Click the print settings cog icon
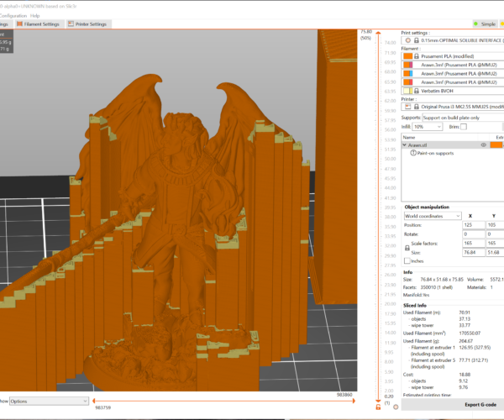This screenshot has width=504, height=420. click(x=408, y=40)
